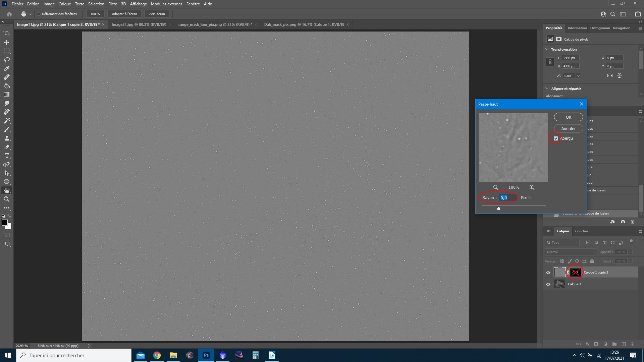Add a layer mask from the Calques panel
Screen dimensions: 644x362
pyautogui.click(x=596, y=344)
